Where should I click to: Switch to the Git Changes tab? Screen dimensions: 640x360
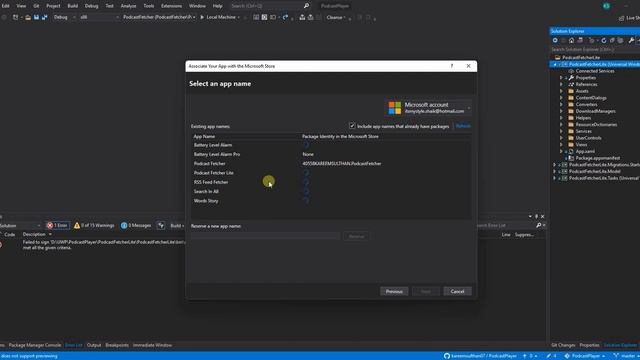(563, 345)
